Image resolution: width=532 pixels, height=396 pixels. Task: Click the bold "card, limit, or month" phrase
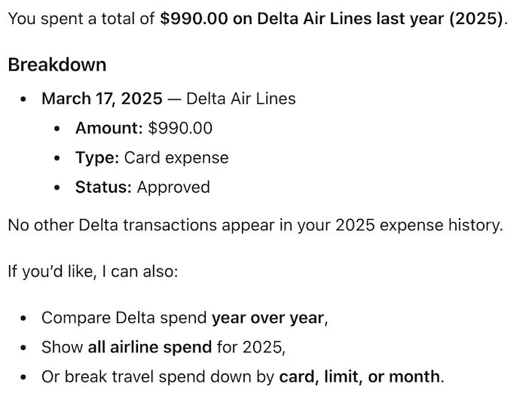tap(359, 376)
